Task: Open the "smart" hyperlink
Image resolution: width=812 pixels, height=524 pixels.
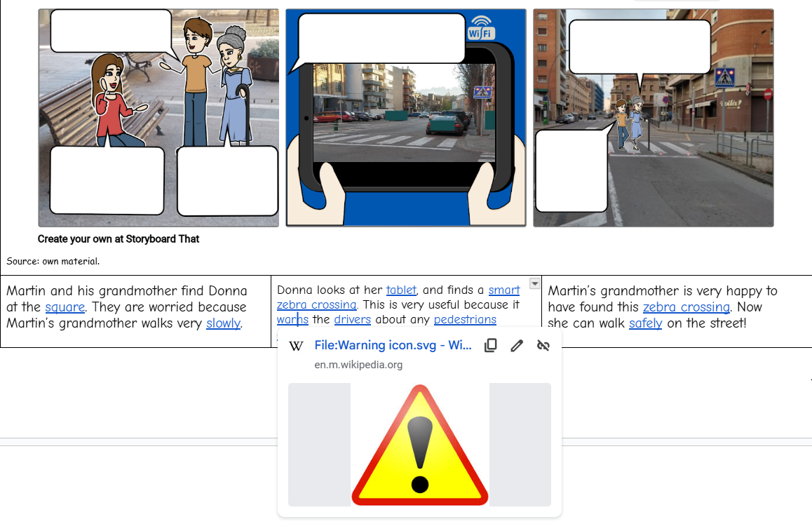Action: click(x=504, y=290)
